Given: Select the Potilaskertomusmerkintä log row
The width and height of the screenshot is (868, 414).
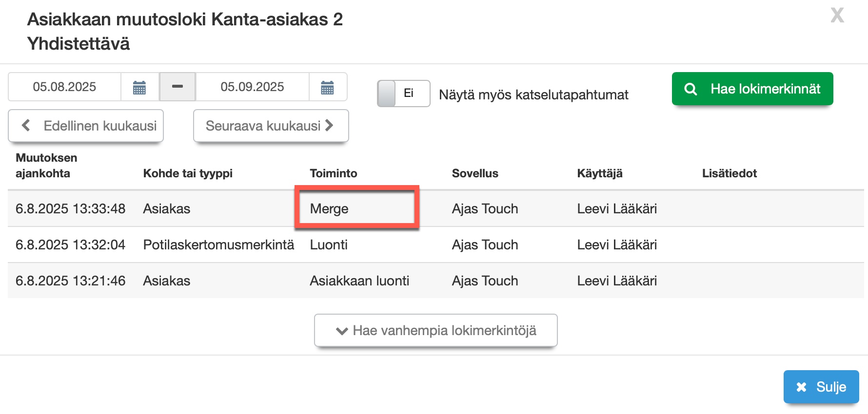Looking at the screenshot, I should coord(218,245).
